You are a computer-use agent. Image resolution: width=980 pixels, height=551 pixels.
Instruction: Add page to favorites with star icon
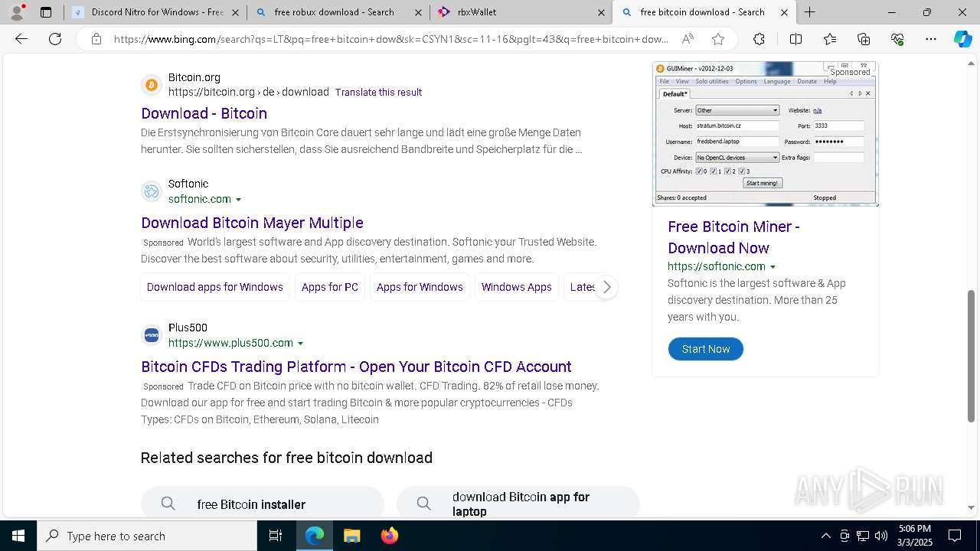[717, 39]
